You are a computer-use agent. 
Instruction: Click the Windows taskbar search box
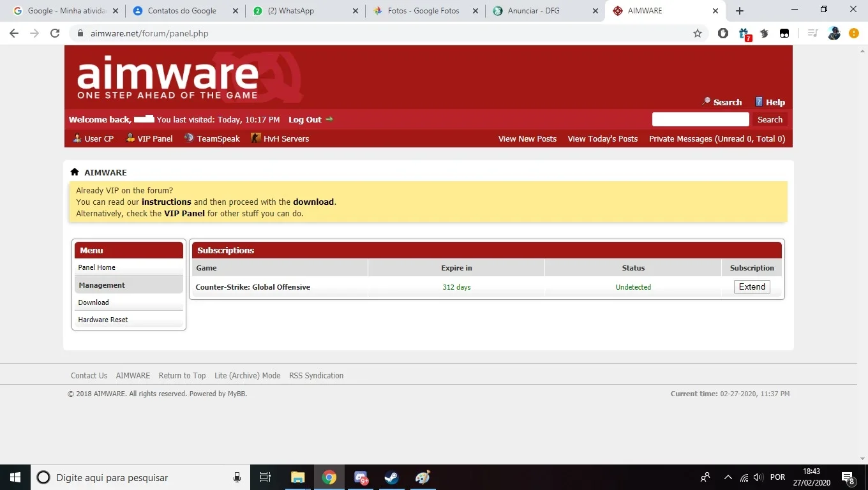[139, 477]
